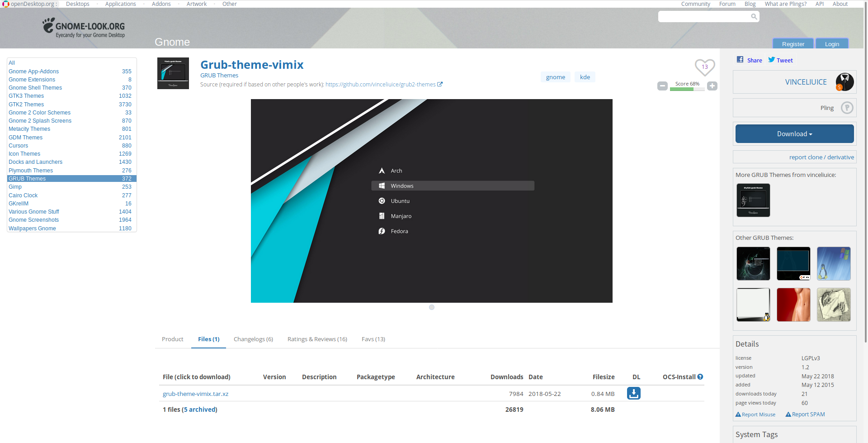The height and width of the screenshot is (443, 868).
Task: Click the gnome tag
Action: pyautogui.click(x=555, y=77)
